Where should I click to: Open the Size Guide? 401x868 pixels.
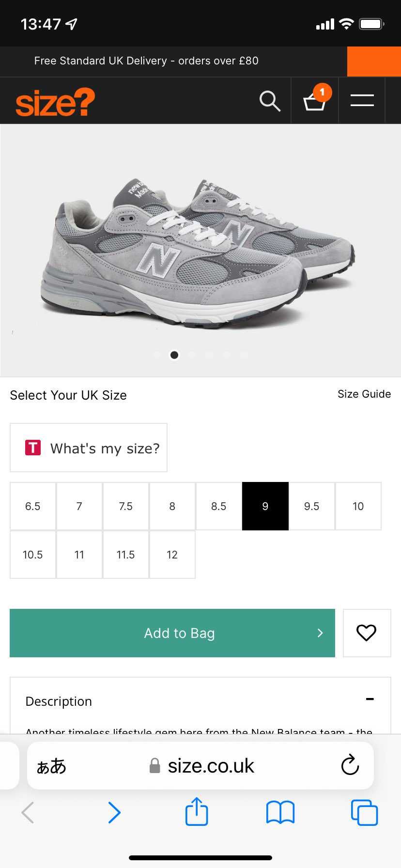click(364, 394)
